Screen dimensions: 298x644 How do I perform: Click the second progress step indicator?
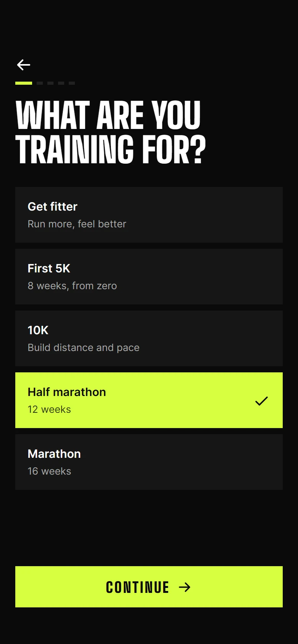40,83
